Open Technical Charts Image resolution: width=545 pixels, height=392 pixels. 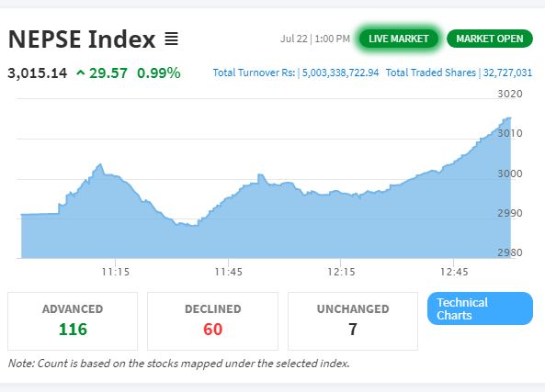point(480,308)
